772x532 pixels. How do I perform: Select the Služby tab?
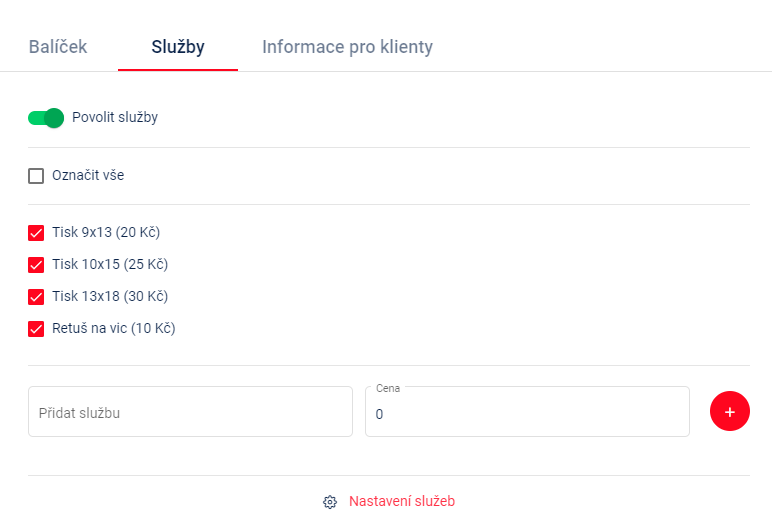coord(178,47)
